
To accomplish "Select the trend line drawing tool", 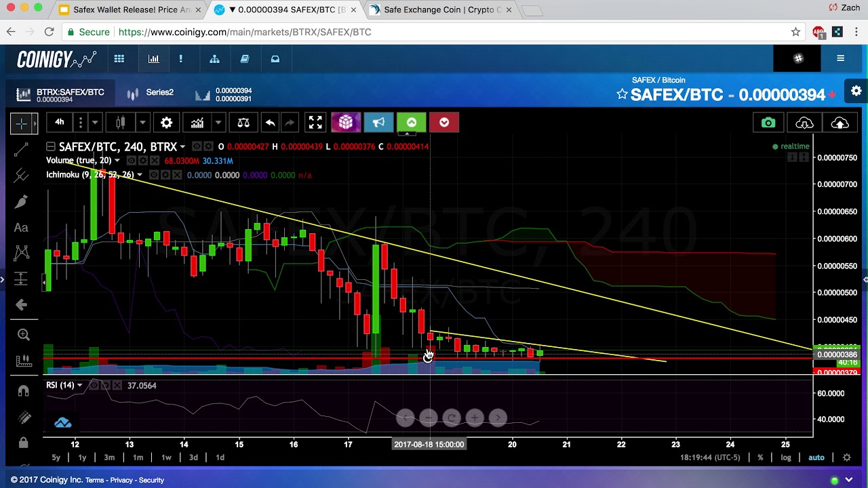I will pos(21,149).
